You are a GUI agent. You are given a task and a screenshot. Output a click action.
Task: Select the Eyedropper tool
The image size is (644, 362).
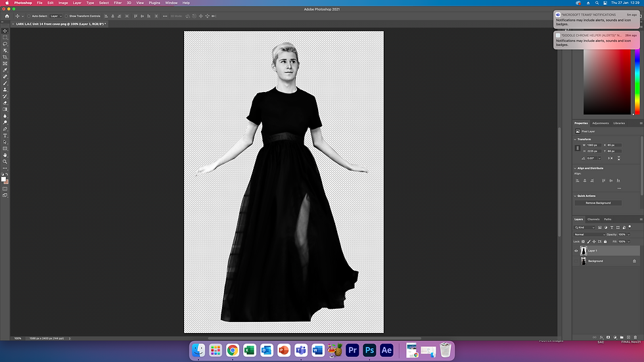(5, 70)
